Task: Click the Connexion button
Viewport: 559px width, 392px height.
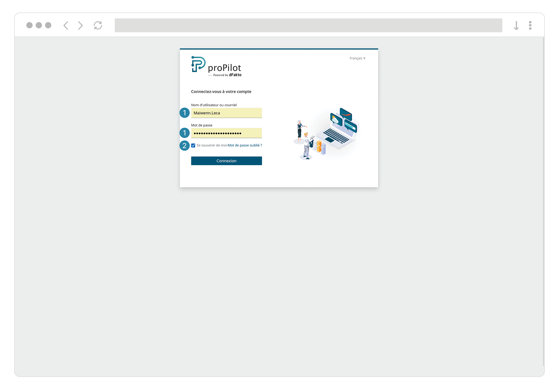Action: [x=226, y=161]
